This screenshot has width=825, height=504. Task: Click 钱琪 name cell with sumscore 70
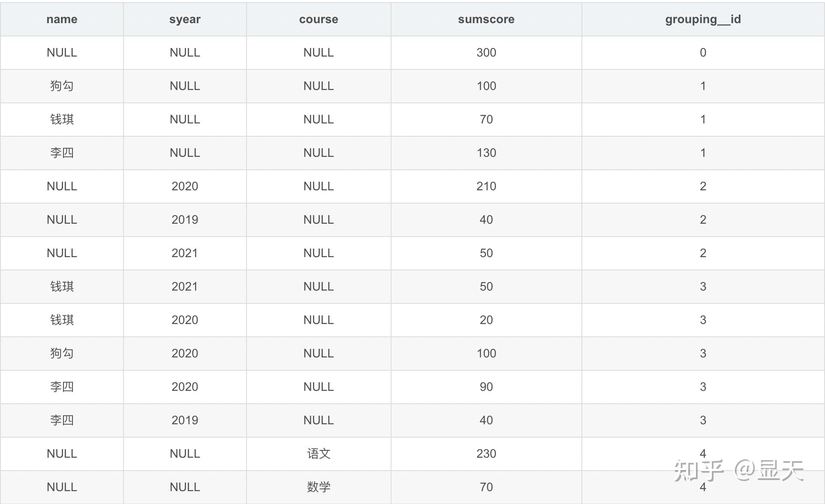pyautogui.click(x=62, y=120)
